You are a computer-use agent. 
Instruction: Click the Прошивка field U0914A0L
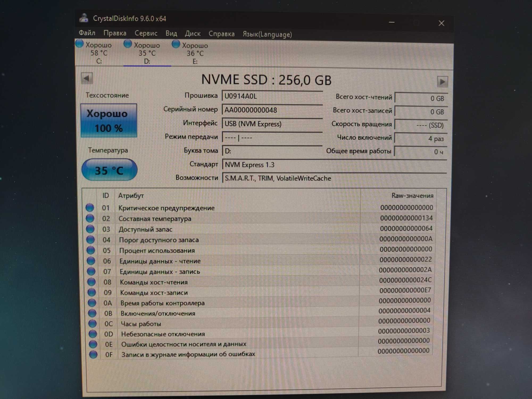coord(272,96)
